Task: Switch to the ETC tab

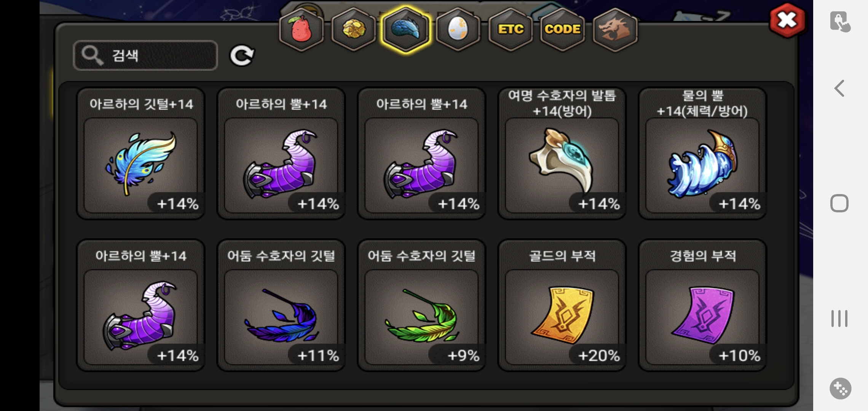Action: click(511, 29)
